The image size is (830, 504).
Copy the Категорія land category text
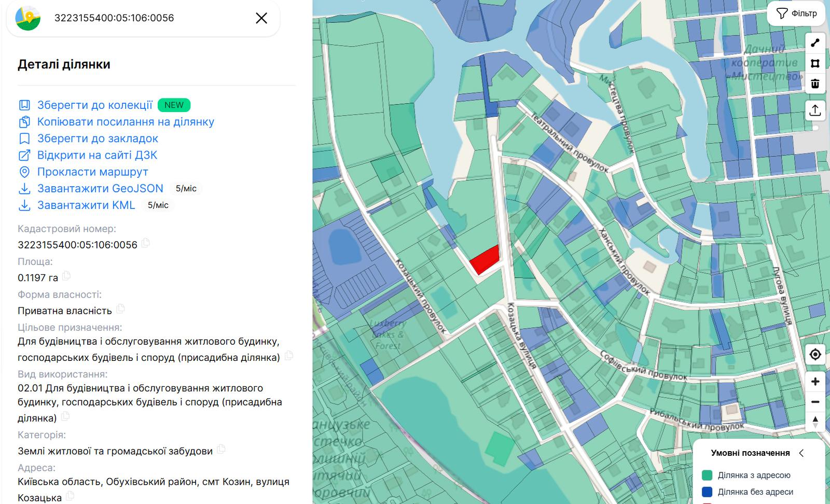click(x=222, y=449)
